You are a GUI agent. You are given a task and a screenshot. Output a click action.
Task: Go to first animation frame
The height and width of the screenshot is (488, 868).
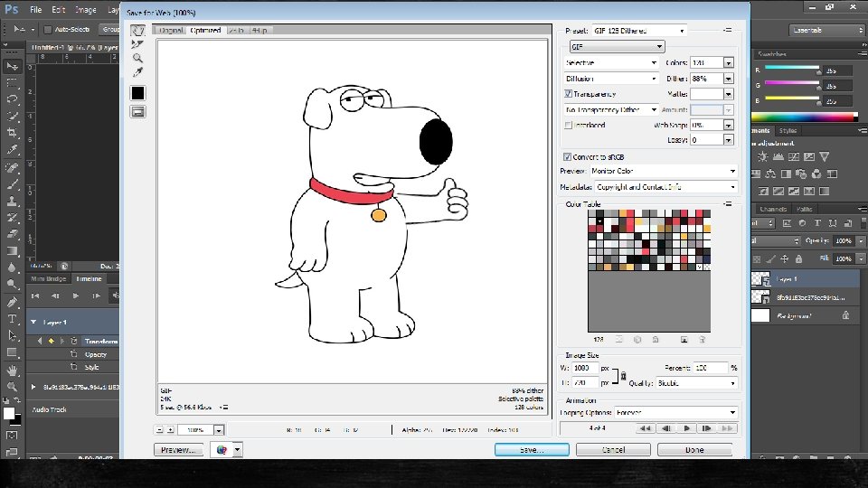pyautogui.click(x=645, y=428)
